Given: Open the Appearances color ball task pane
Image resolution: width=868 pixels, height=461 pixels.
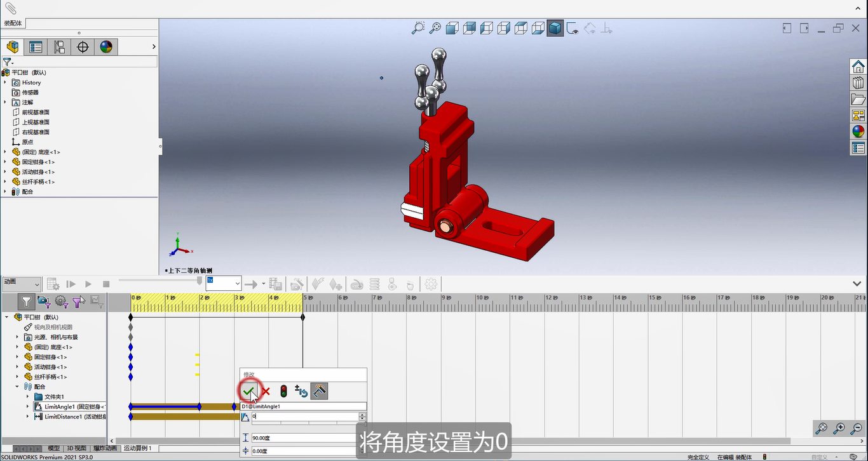Looking at the screenshot, I should tap(858, 131).
